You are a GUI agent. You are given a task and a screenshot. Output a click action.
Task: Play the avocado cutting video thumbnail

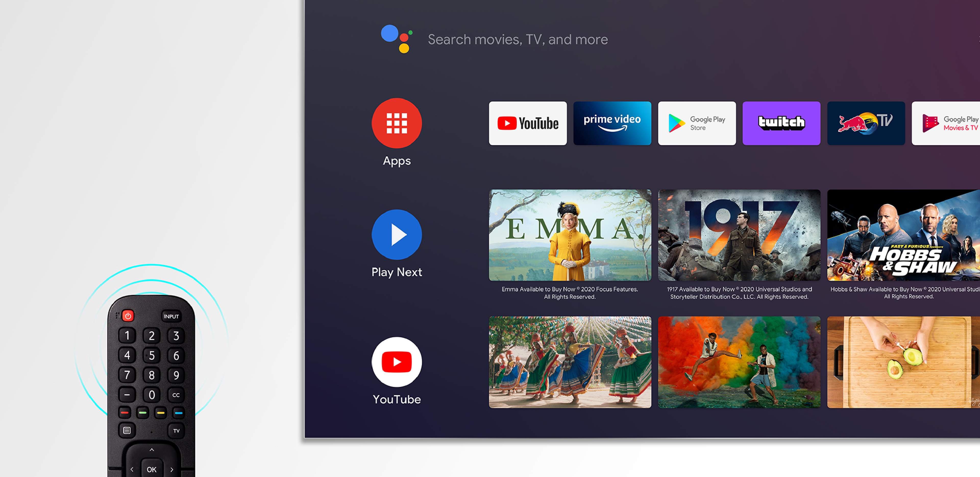(903, 362)
